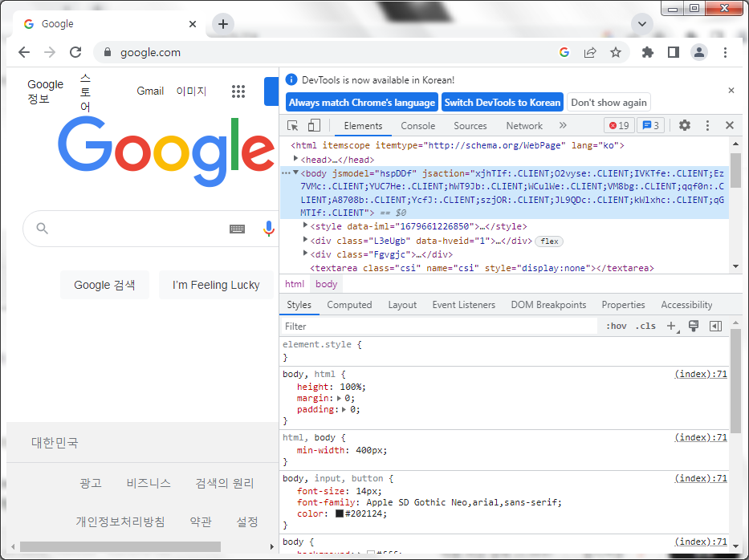Open a new tab with the plus button
This screenshot has height=560, width=749.
click(223, 23)
